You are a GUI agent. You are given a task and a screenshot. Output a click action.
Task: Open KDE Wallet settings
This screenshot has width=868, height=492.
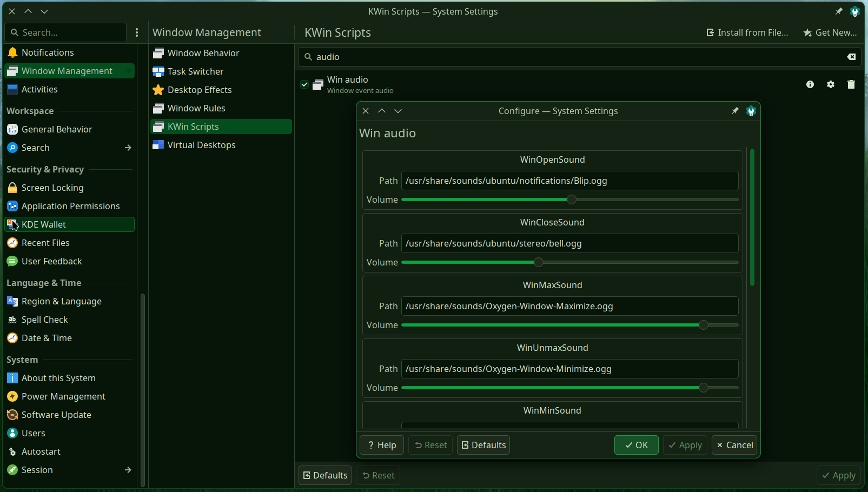tap(69, 224)
